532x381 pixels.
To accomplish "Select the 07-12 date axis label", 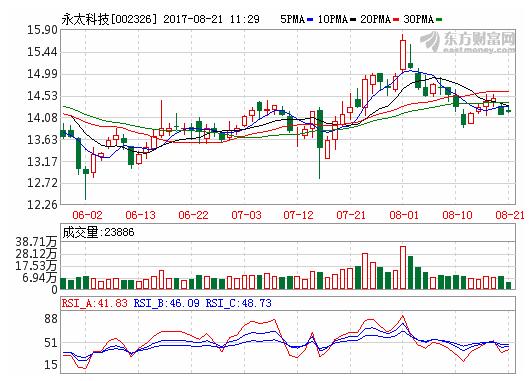I will pos(299,215).
